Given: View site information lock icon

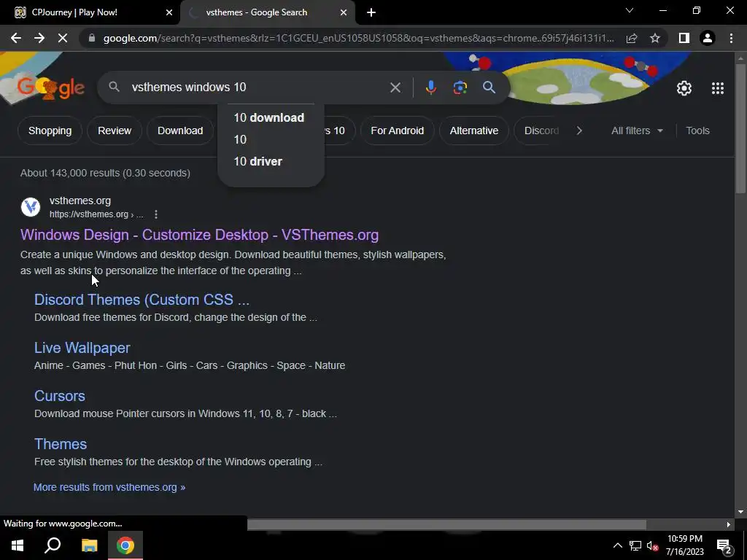Looking at the screenshot, I should coord(92,38).
